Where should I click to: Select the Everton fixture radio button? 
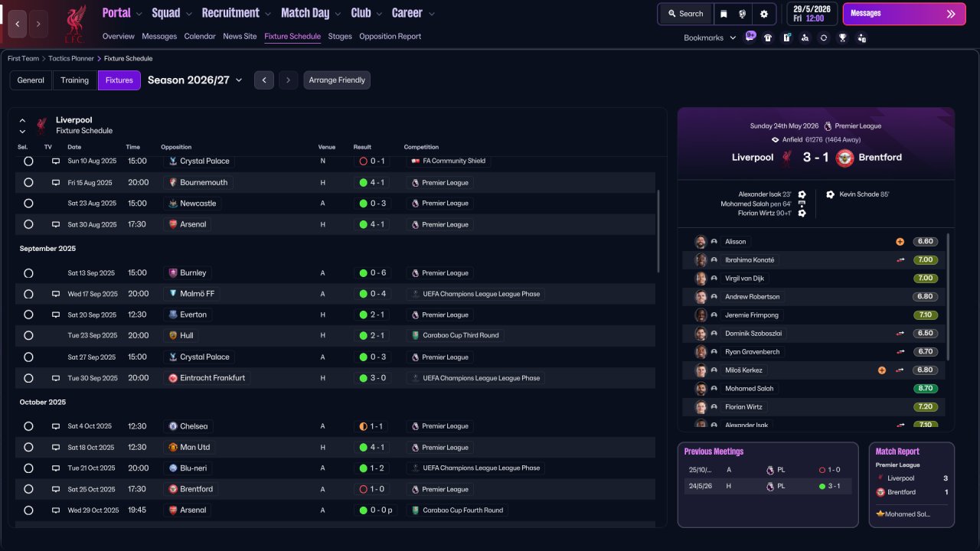click(x=28, y=315)
